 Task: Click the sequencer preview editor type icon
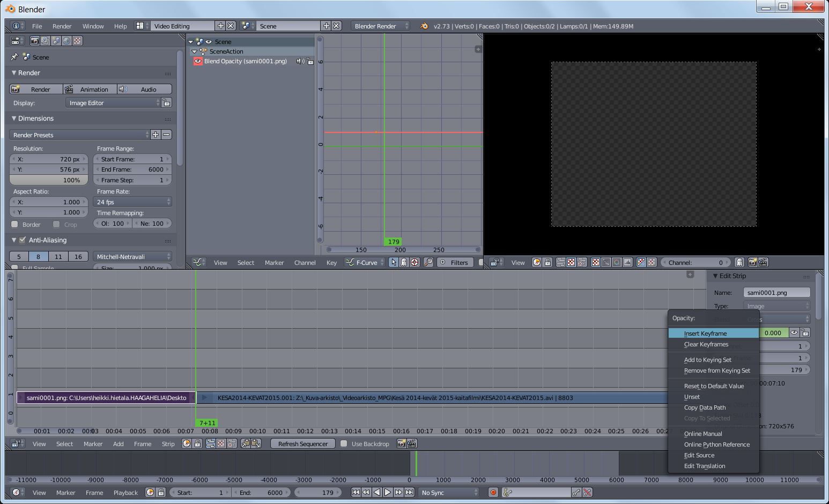pos(495,262)
